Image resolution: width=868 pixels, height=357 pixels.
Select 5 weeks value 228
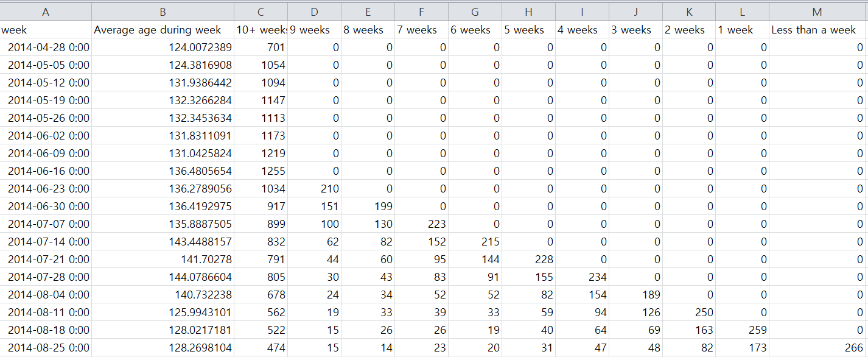coord(528,259)
